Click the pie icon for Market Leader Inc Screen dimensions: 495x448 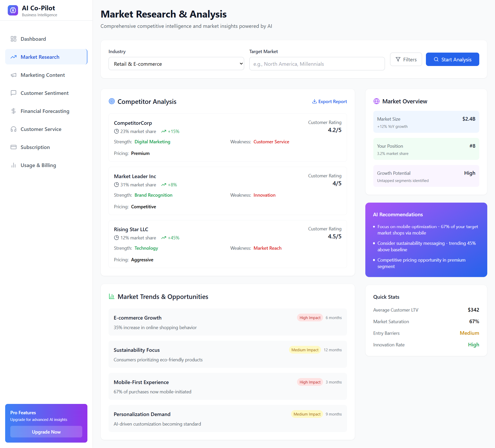(117, 185)
